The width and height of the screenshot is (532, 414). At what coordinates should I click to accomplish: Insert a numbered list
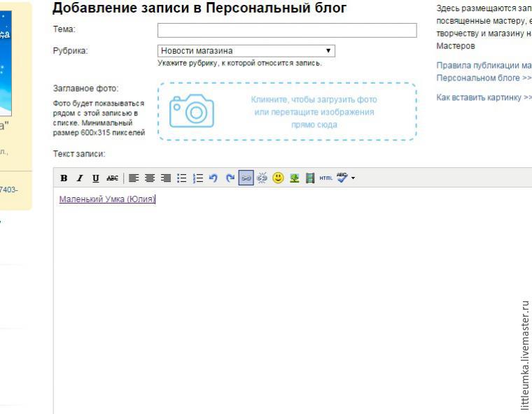click(x=198, y=178)
